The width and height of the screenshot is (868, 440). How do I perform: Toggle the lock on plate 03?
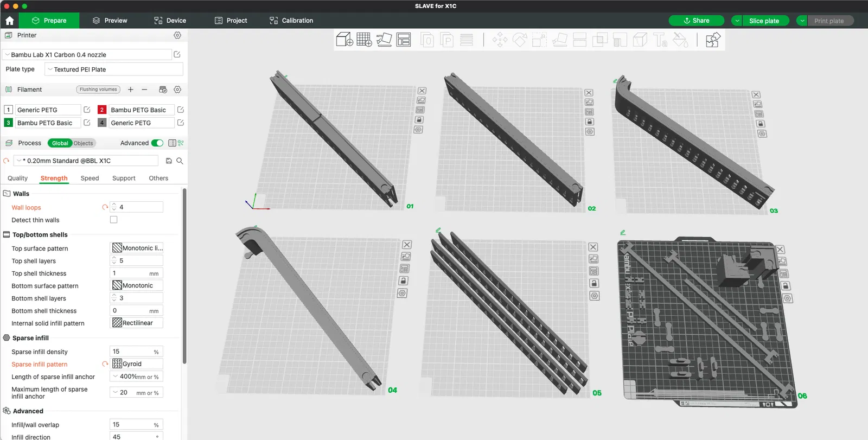(760, 124)
